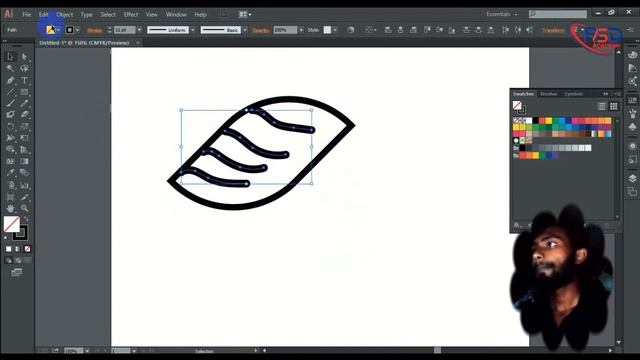Select the Artboard tool
Screen dimensions: 640x360
(11, 198)
